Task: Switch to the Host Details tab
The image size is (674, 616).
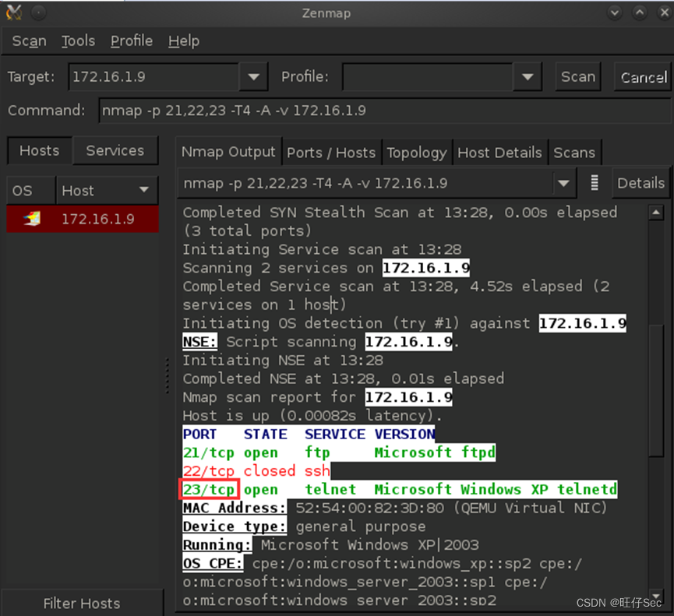Action: pos(499,153)
